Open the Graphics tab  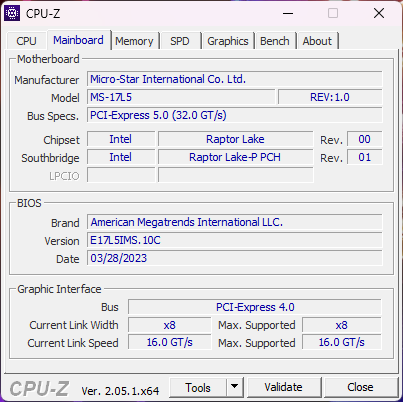click(x=228, y=41)
